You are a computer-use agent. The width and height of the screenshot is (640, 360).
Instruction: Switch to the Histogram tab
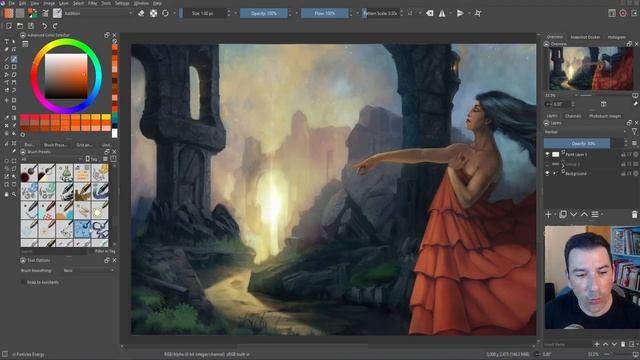[x=617, y=37]
